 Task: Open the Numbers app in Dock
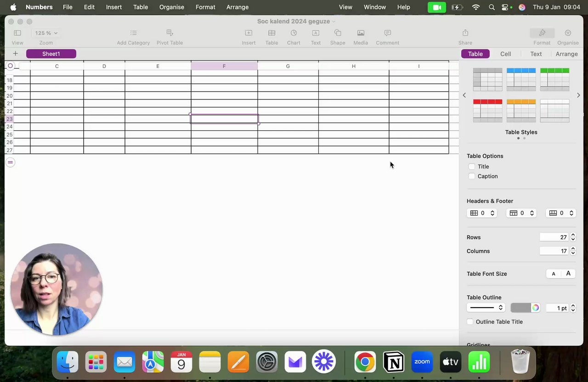click(479, 362)
